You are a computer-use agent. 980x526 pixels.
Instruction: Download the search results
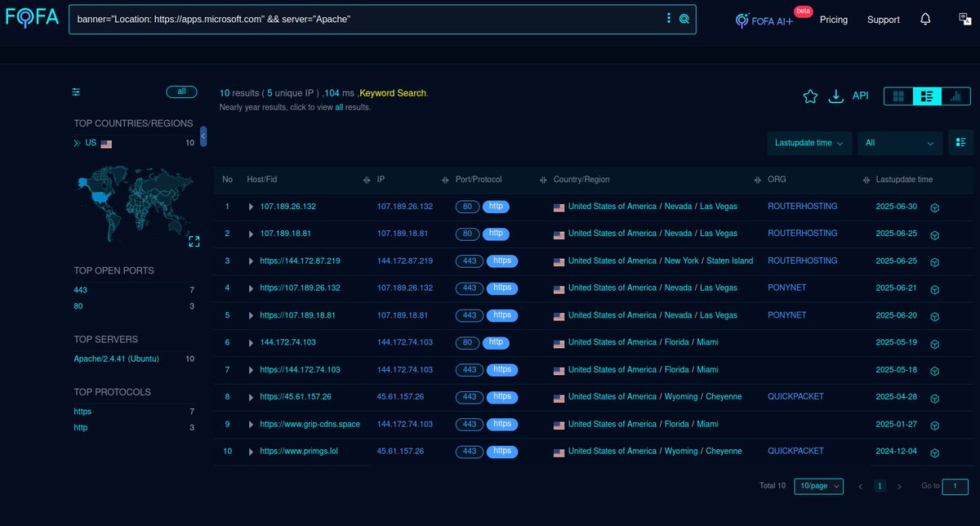835,96
